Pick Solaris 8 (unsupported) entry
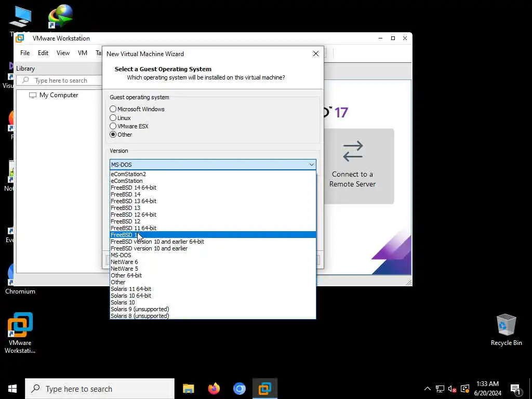532x399 pixels. (212, 316)
